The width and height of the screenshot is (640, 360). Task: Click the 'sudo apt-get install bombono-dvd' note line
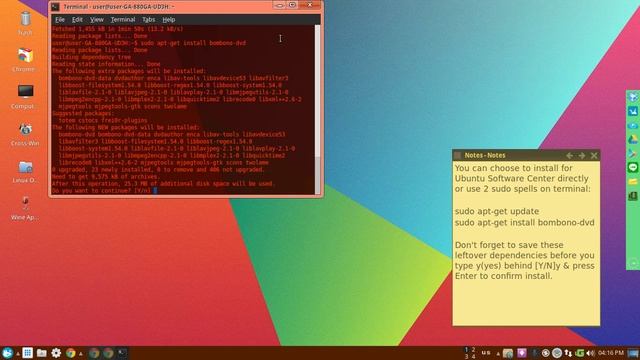[524, 223]
